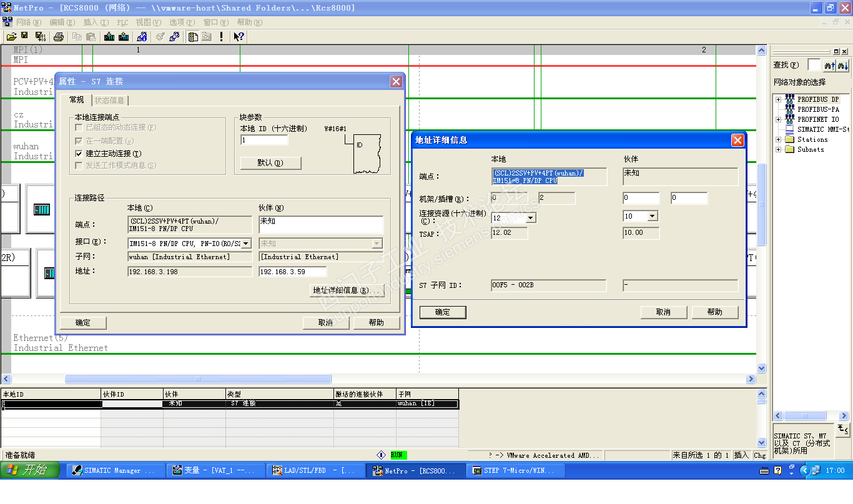Click the greyed-out plug toolbar icon
853x504 pixels.
(x=160, y=37)
